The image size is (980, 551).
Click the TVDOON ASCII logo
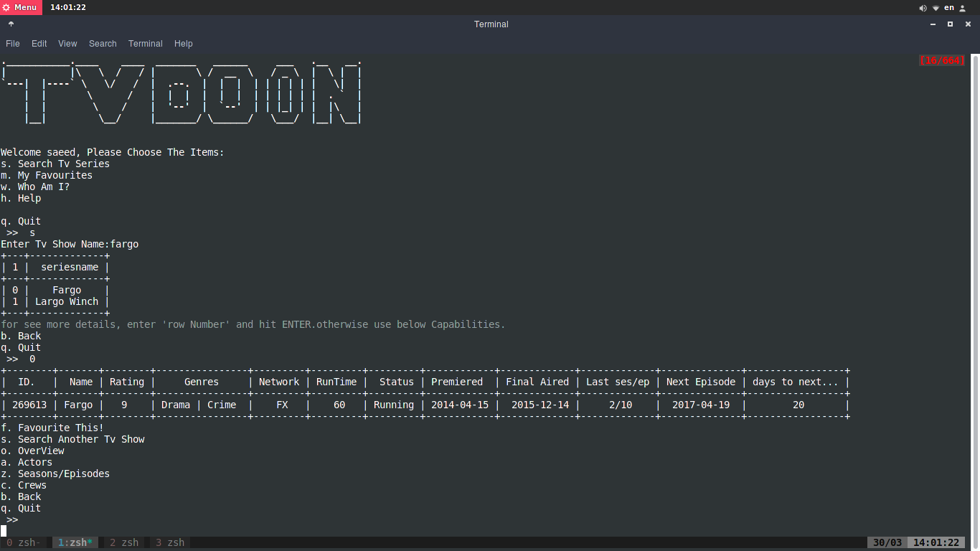click(x=182, y=93)
